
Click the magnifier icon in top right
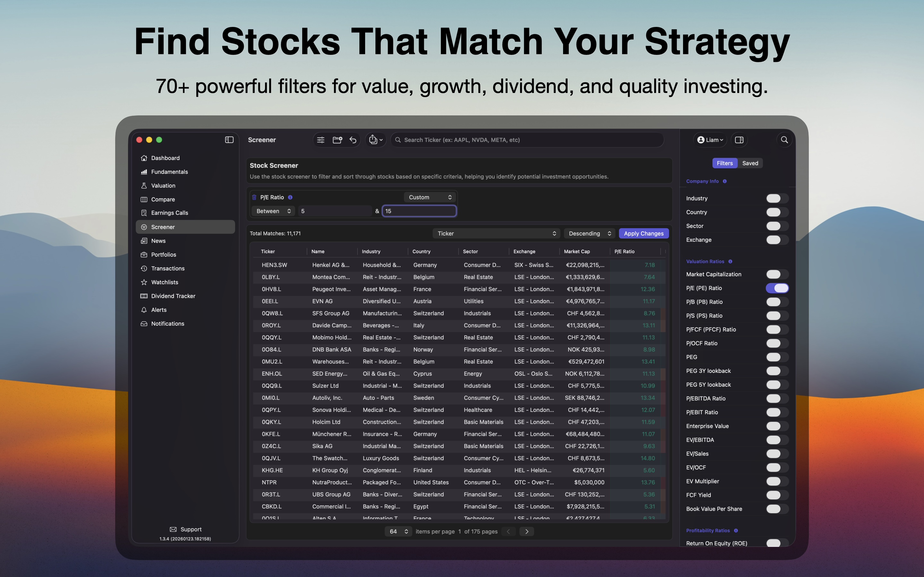tap(784, 140)
